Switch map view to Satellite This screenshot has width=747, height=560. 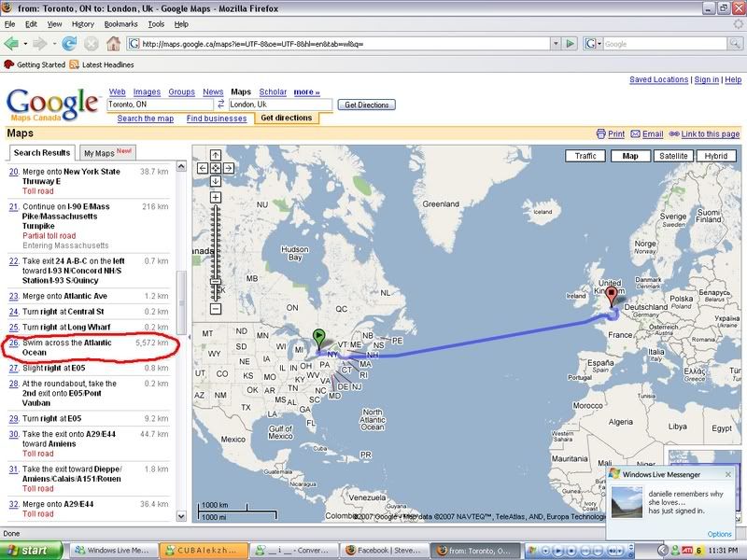[x=673, y=156]
